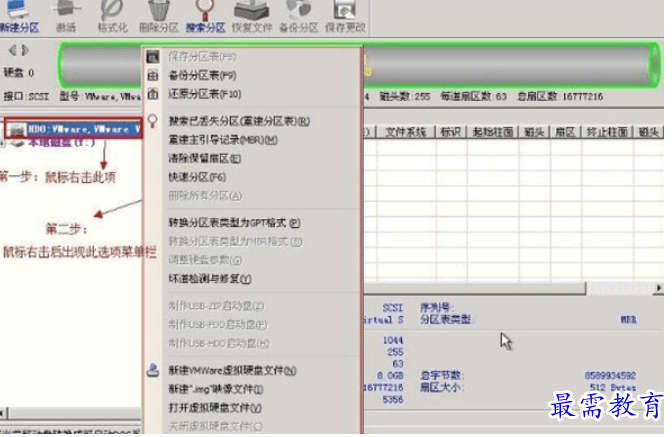Click the 5356 value in disk info

coord(393,399)
